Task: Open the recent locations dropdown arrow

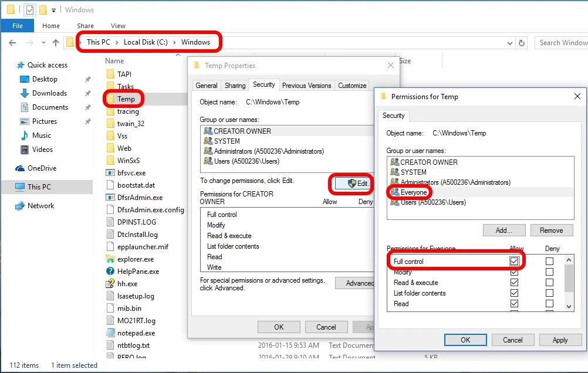Action: 43,43
